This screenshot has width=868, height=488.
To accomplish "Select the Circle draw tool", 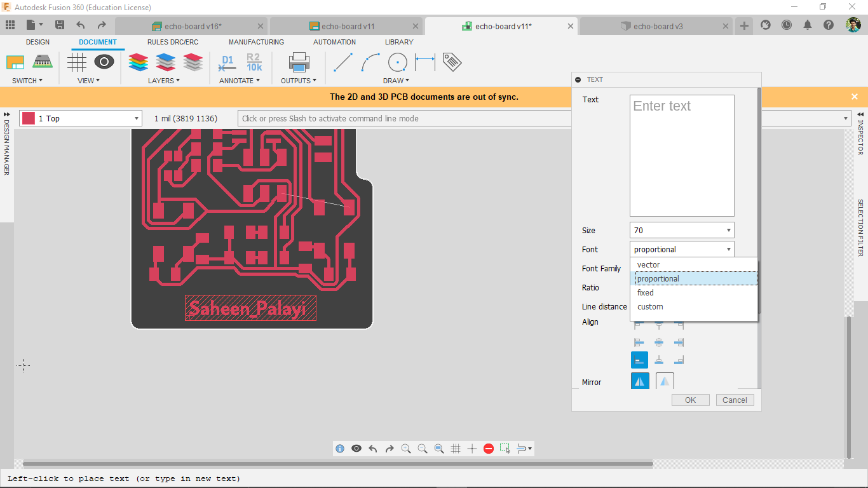I will (x=398, y=62).
